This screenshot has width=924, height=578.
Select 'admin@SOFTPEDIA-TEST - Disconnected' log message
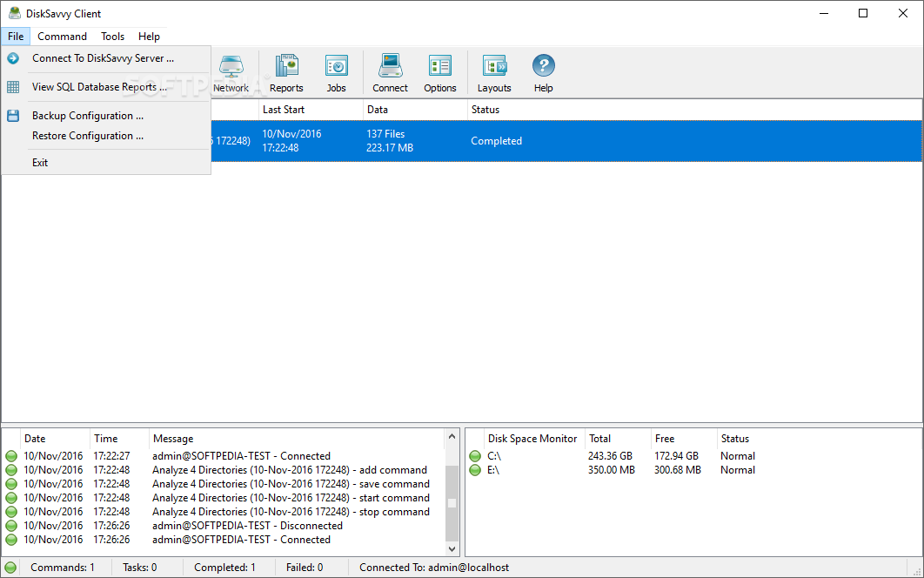247,526
